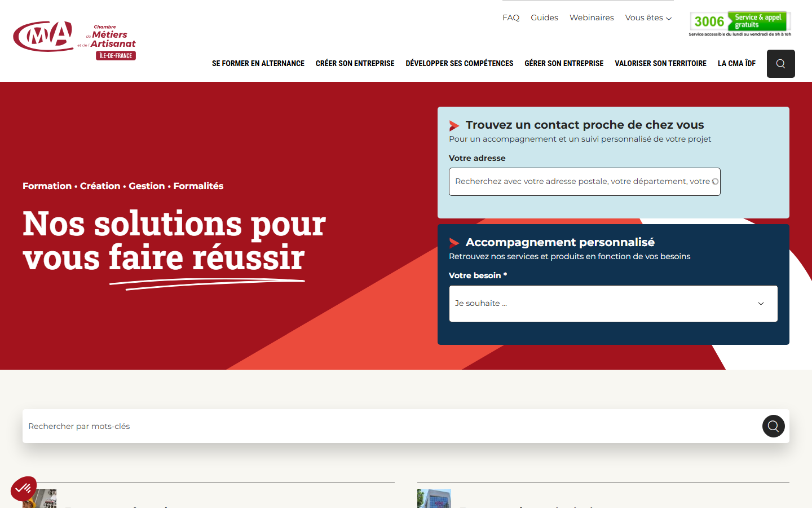Viewport: 812px width, 508px height.
Task: Click the round keyword search magnifier button
Action: (773, 426)
